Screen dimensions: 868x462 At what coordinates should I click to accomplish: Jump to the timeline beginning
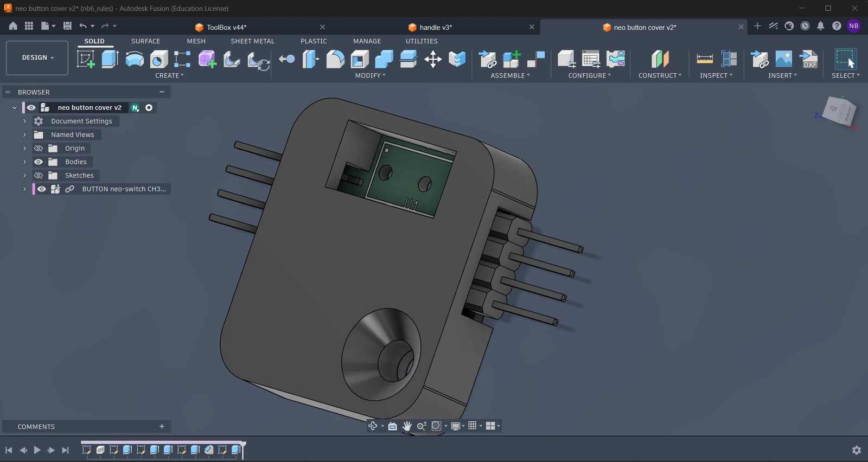pos(9,450)
